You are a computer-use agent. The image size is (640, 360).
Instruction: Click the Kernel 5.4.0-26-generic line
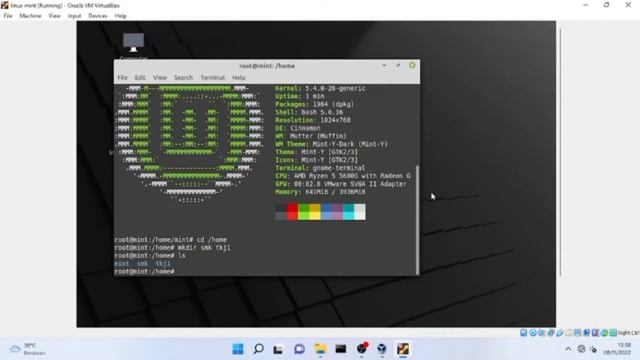[320, 89]
